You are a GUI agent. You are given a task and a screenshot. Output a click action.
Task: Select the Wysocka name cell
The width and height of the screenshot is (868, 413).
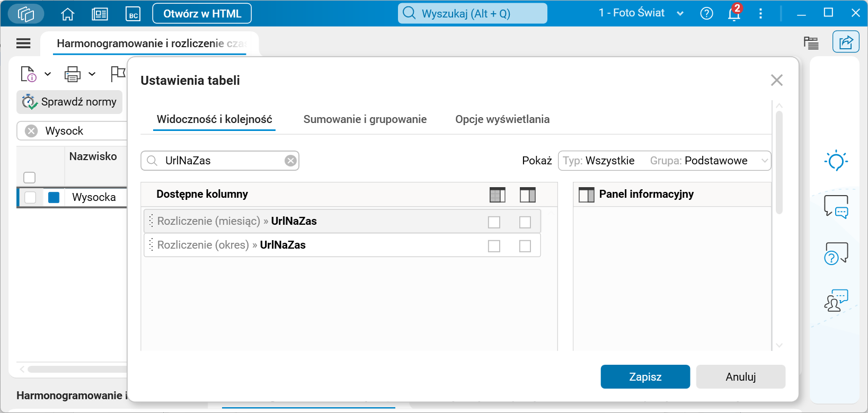95,197
